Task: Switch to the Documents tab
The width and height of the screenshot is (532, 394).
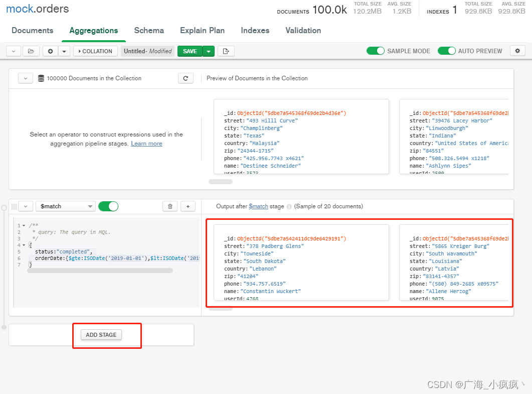Action: click(33, 31)
